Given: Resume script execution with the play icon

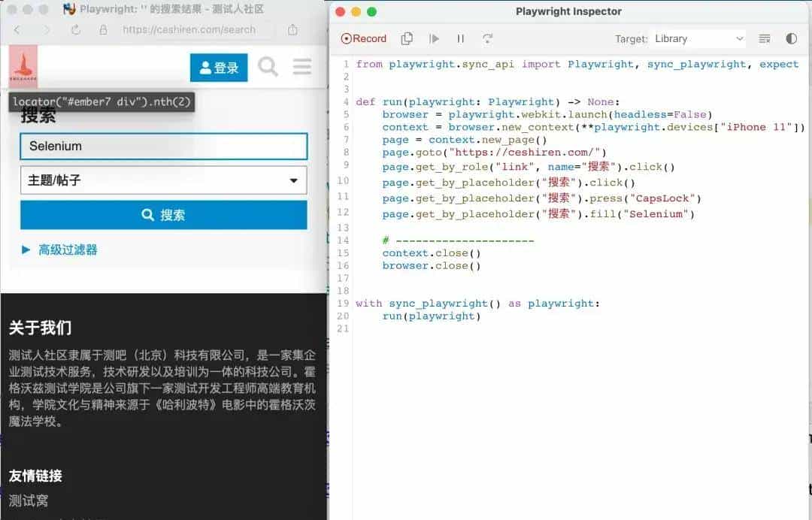Looking at the screenshot, I should [433, 38].
